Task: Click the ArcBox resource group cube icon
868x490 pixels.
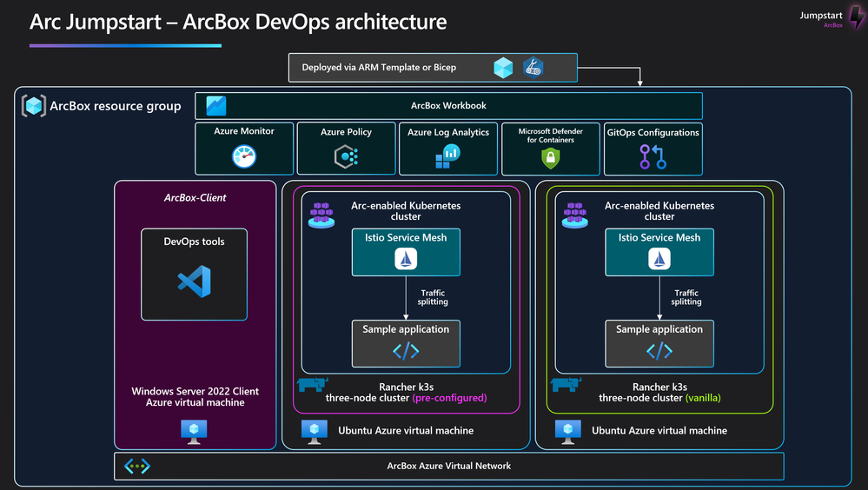Action: (x=33, y=106)
